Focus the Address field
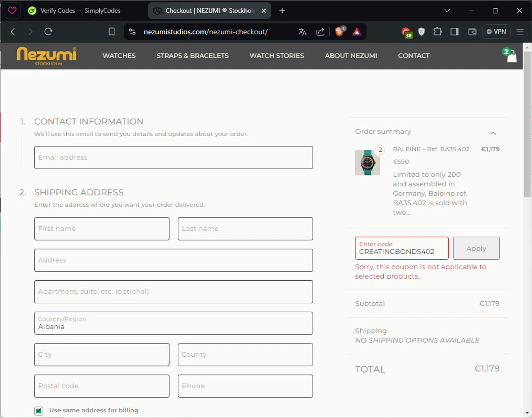This screenshot has height=418, width=532. pos(173,260)
